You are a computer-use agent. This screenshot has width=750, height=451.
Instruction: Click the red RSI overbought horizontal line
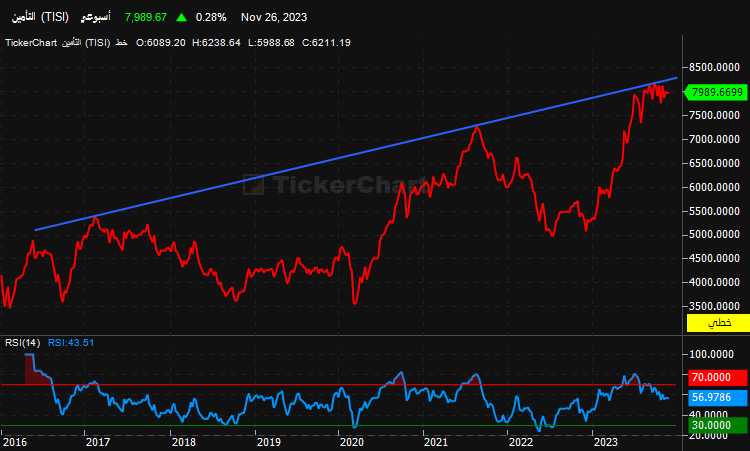coord(339,385)
